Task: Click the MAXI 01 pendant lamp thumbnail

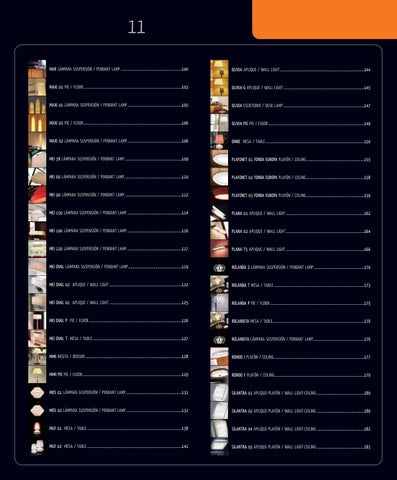Action: point(37,105)
